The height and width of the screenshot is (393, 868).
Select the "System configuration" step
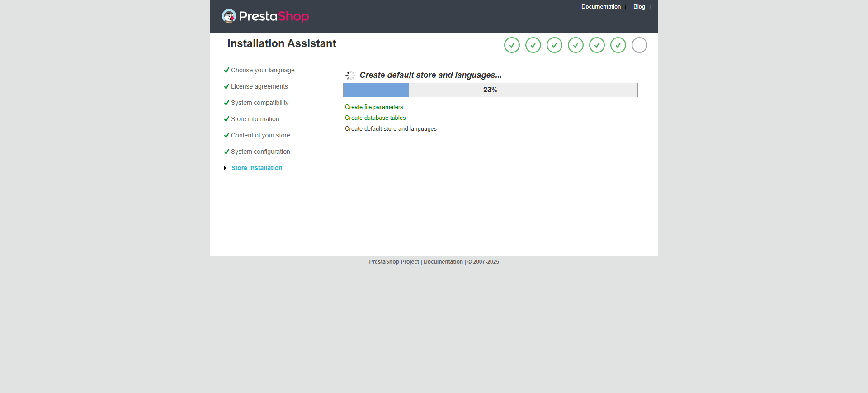coord(260,152)
